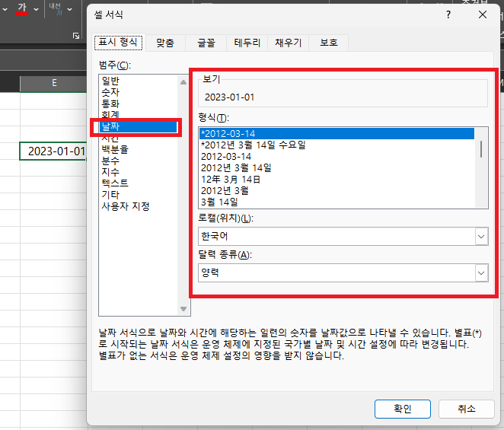
Task: Open the 내천 phonetic guide dropdown arrow
Action: click(x=70, y=9)
